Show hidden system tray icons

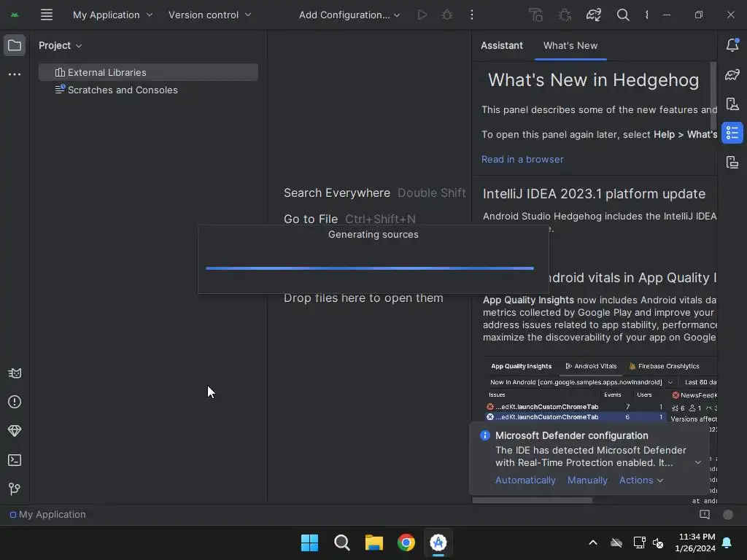click(593, 542)
